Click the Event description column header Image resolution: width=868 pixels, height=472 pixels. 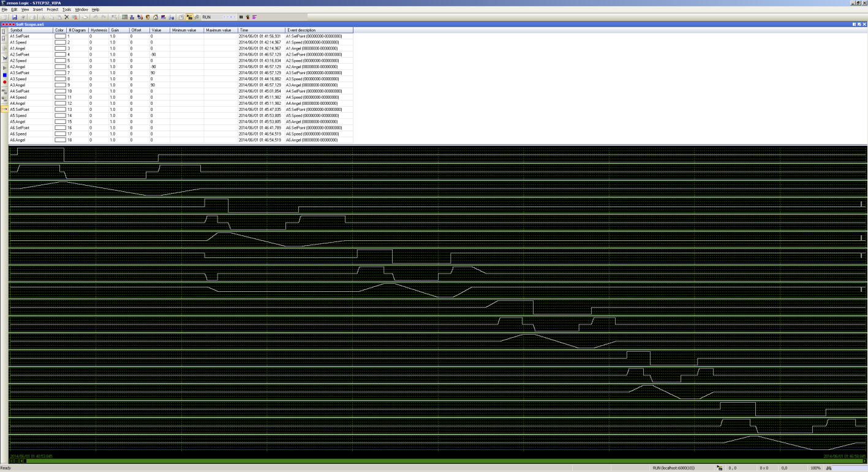319,30
